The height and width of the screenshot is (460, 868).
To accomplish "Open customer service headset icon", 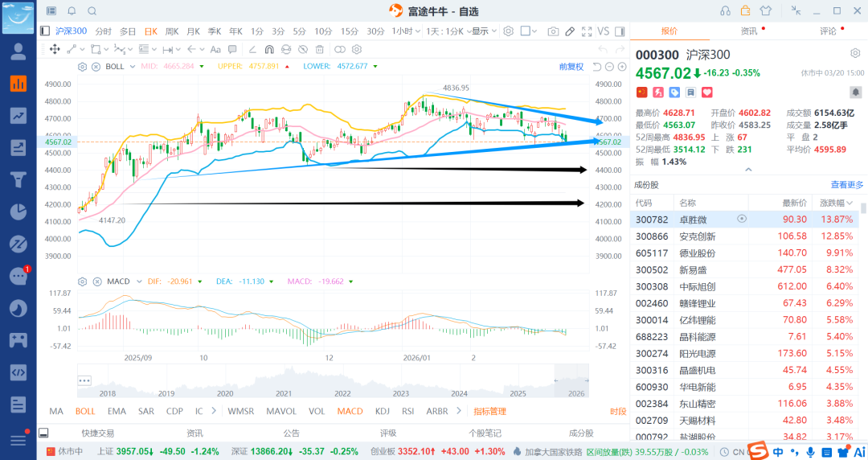I will point(725,11).
